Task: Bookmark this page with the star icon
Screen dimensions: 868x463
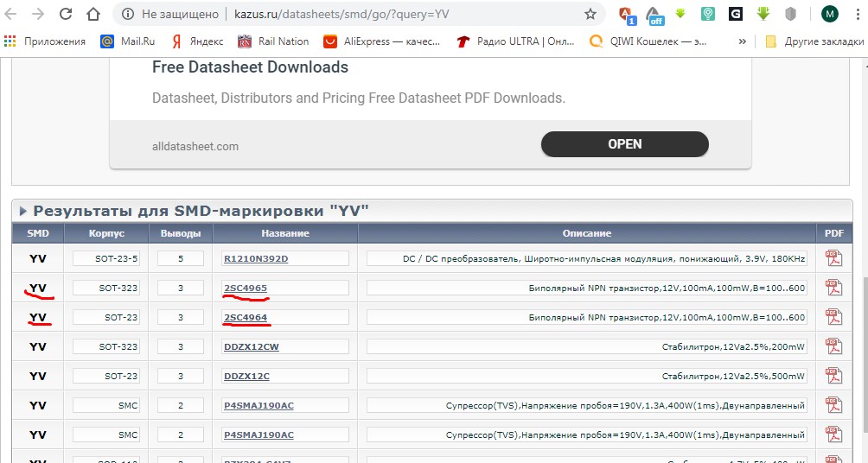Action: tap(590, 14)
